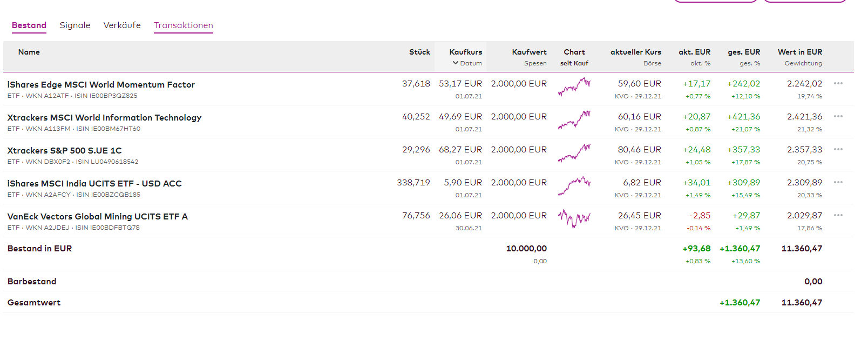The height and width of the screenshot is (340, 868).
Task: Open three-dot menu for Xtrackers S&P 500
Action: point(838,150)
